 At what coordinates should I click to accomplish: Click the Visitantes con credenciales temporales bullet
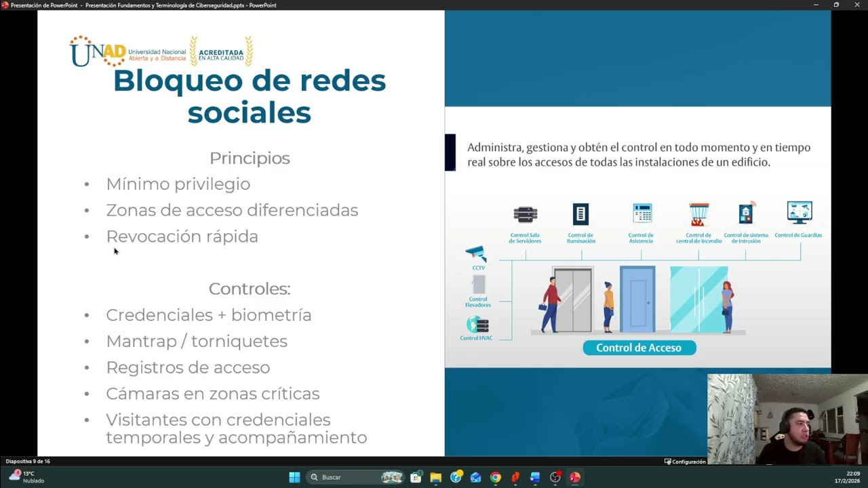[236, 428]
